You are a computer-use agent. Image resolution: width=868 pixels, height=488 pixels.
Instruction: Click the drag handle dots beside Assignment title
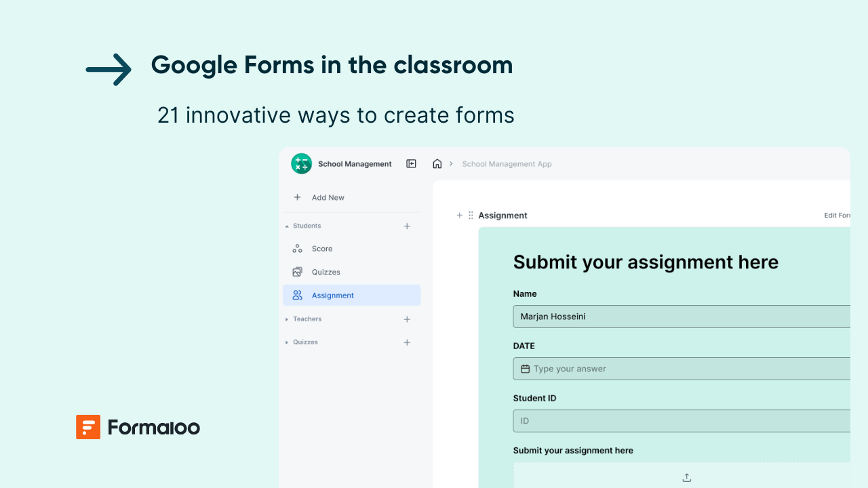pyautogui.click(x=471, y=215)
